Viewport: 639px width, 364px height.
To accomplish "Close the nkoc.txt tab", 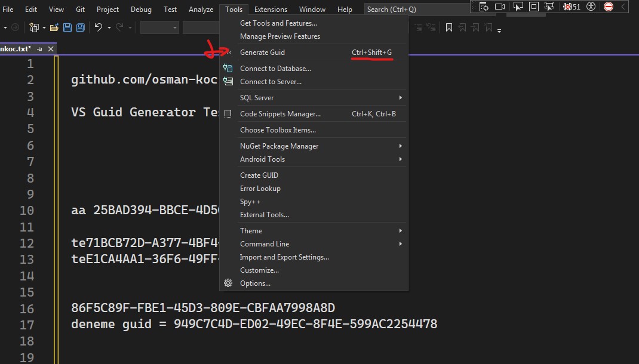I will pos(51,49).
